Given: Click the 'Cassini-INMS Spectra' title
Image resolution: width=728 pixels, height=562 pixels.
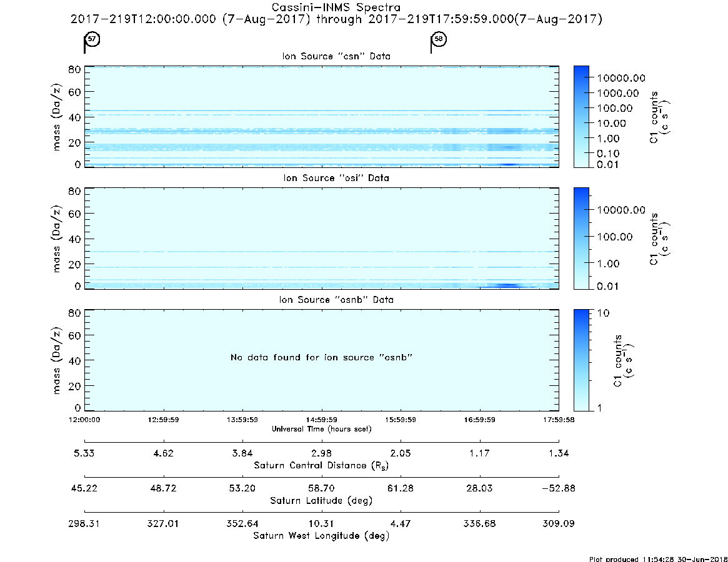Looking at the screenshot, I should [x=336, y=7].
